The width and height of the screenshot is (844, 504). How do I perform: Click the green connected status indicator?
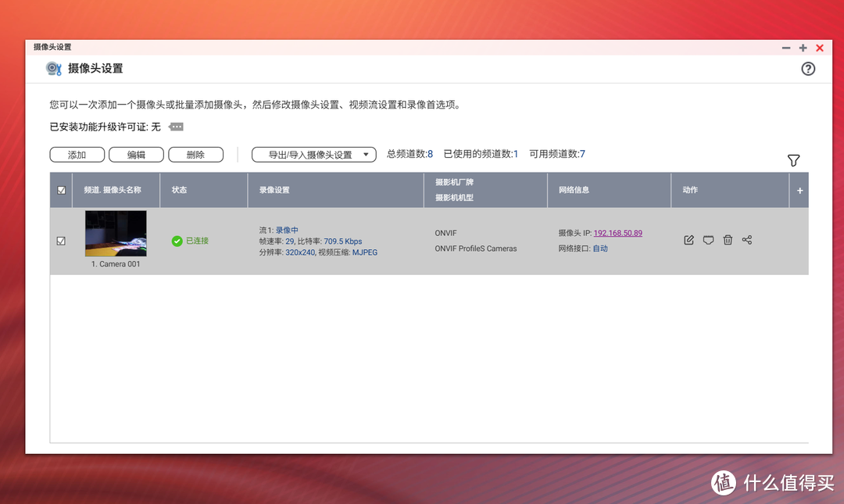pos(177,241)
